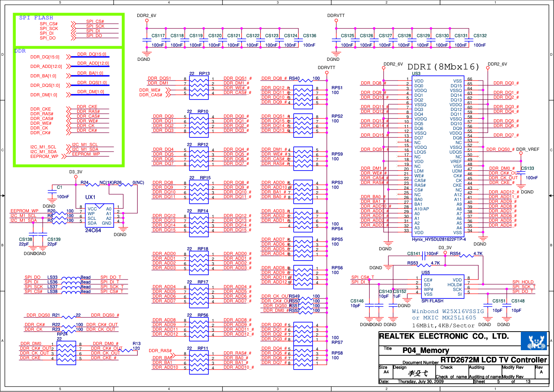Click "RTD2672M LCD TV Controller" document name
Screen dimensions: 554x392
click(494, 360)
